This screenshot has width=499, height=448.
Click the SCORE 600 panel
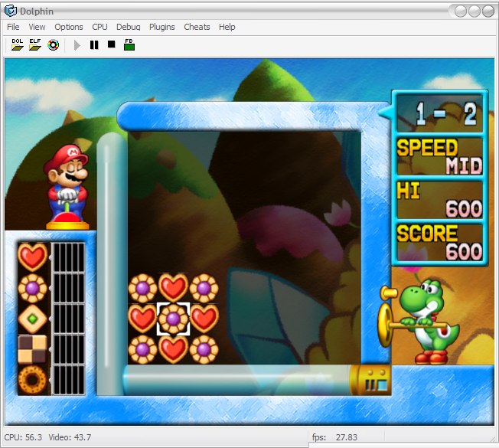point(440,242)
